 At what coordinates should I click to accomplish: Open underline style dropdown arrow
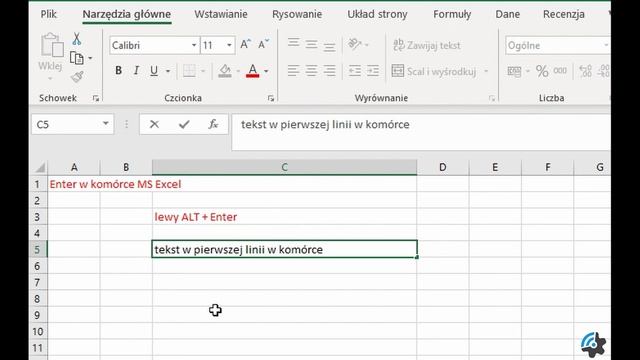[168, 71]
